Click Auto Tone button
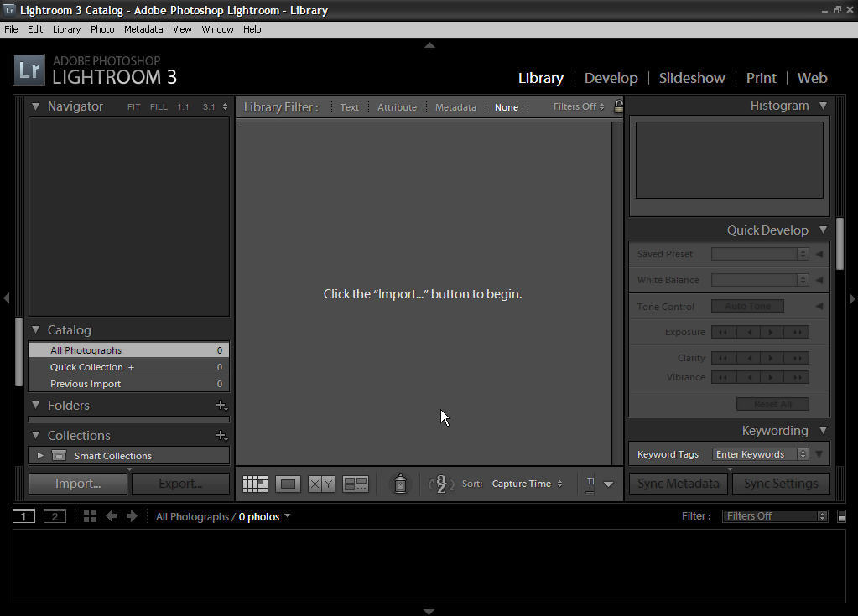Viewport: 858px width, 616px height. 747,306
